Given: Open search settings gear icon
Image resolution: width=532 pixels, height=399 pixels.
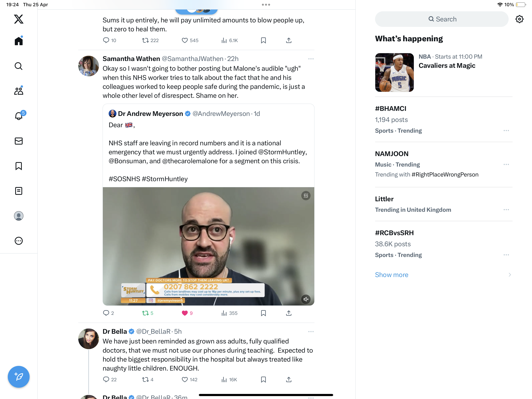Looking at the screenshot, I should point(520,19).
